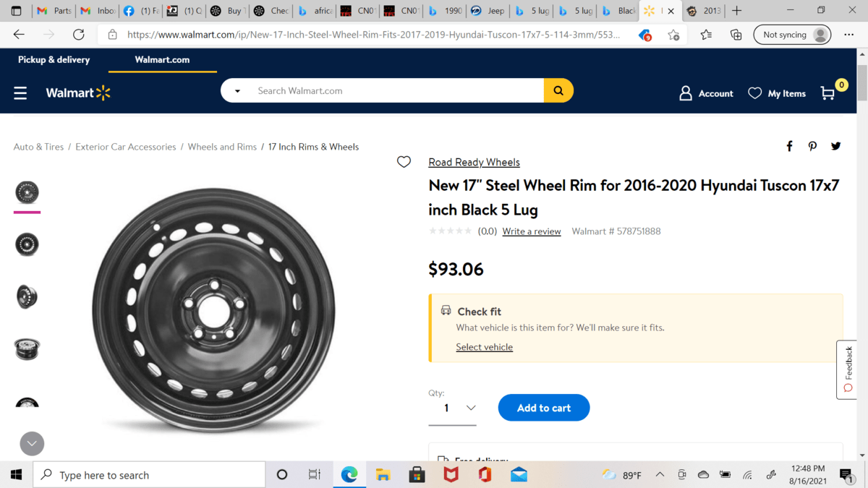Click the browser refresh button
This screenshot has width=868, height=488.
(x=78, y=34)
